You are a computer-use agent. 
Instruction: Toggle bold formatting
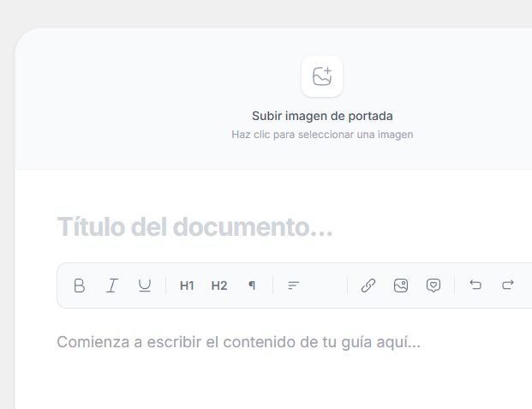point(80,286)
